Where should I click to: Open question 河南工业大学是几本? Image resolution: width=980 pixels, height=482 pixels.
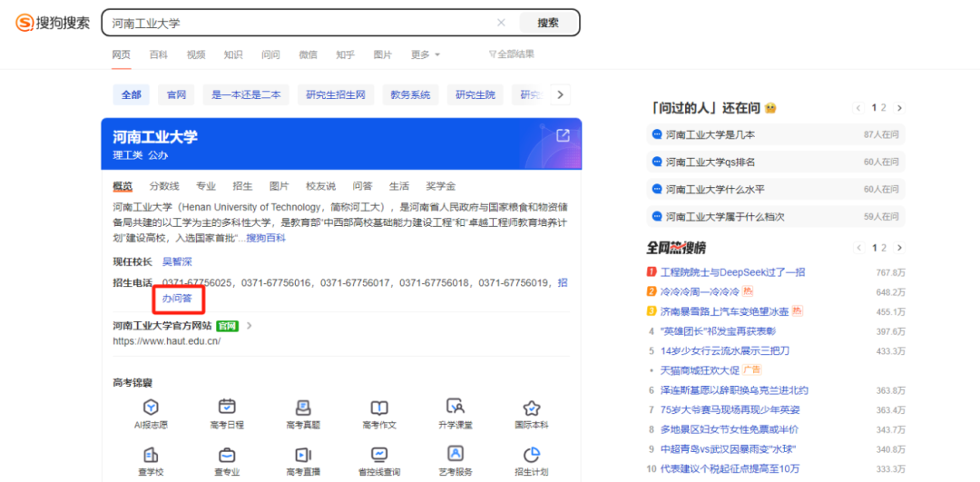pyautogui.click(x=710, y=134)
